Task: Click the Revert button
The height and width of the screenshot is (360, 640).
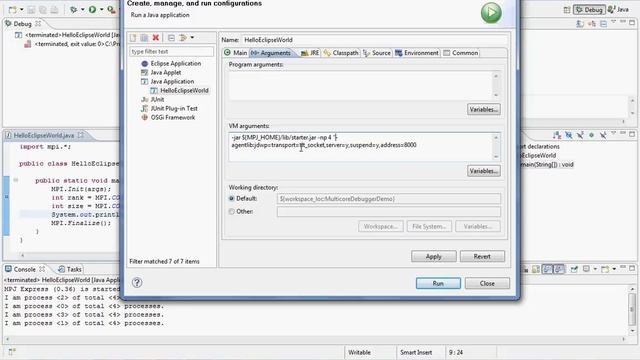Action: [482, 256]
